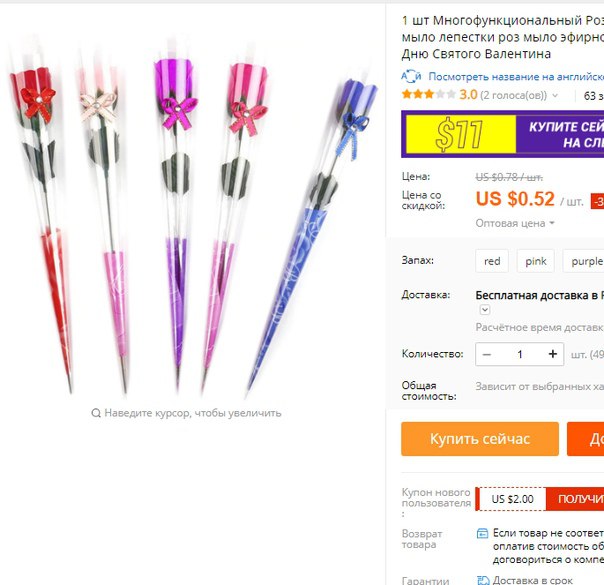
Task: Expand the delivery options chevron
Action: (485, 310)
